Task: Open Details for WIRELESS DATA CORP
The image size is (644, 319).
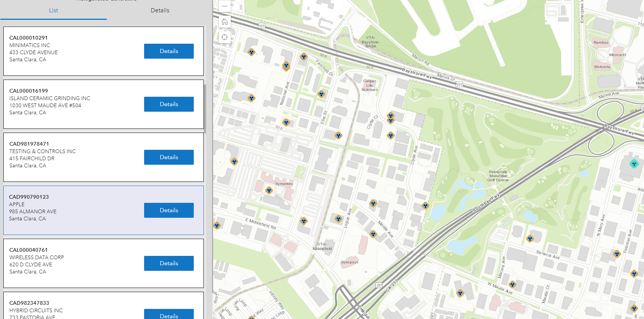Action: pos(169,263)
